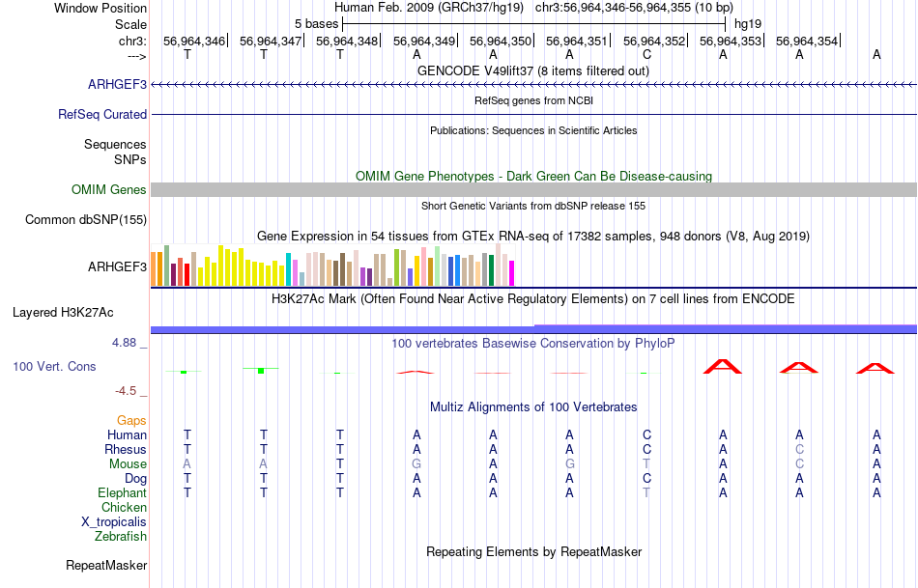
Task: Click the C base in the Dog alignment row
Action: point(646,479)
